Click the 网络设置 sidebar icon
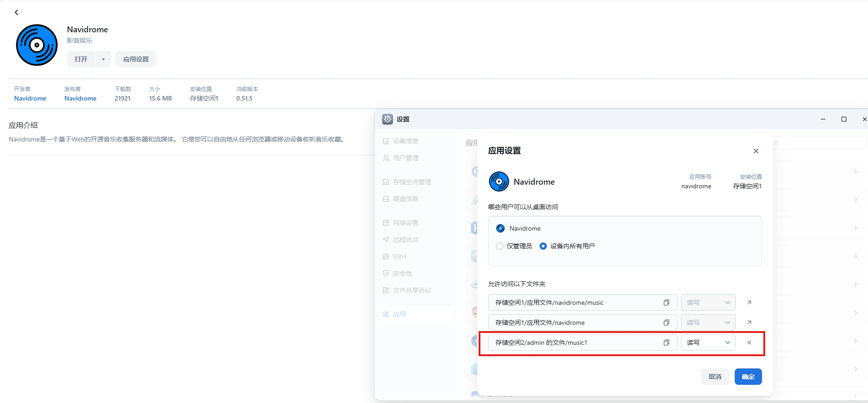 [x=386, y=223]
